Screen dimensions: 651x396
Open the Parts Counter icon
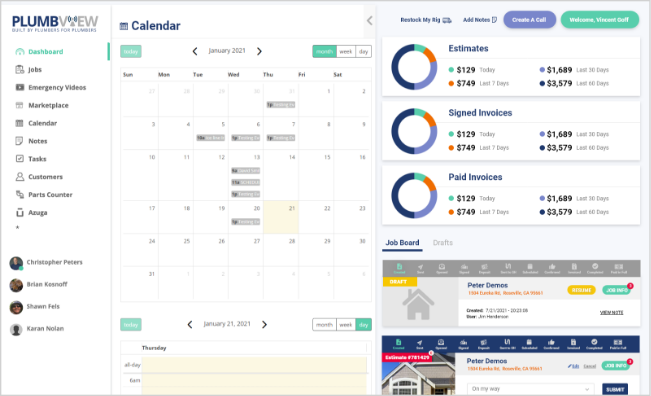coord(20,194)
